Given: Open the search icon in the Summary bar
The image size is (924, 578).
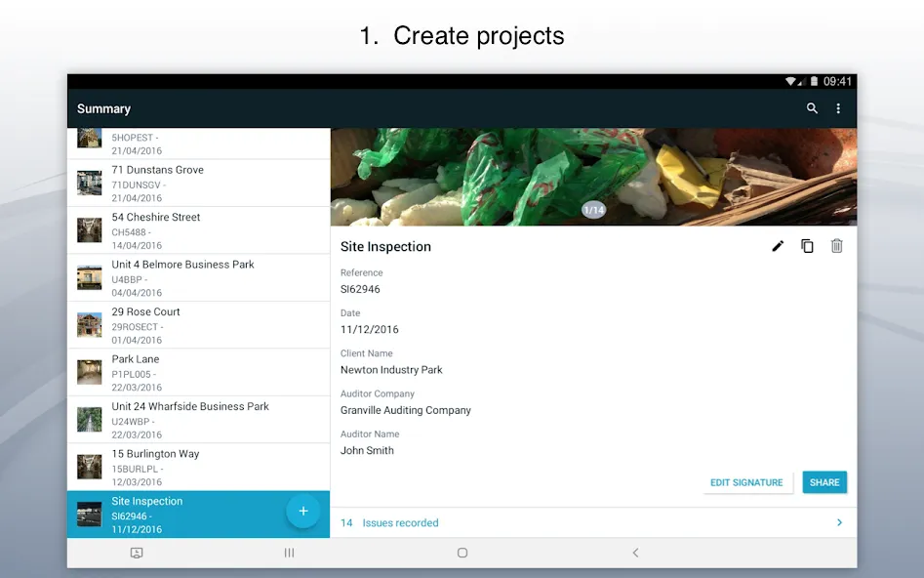Looking at the screenshot, I should pyautogui.click(x=812, y=108).
